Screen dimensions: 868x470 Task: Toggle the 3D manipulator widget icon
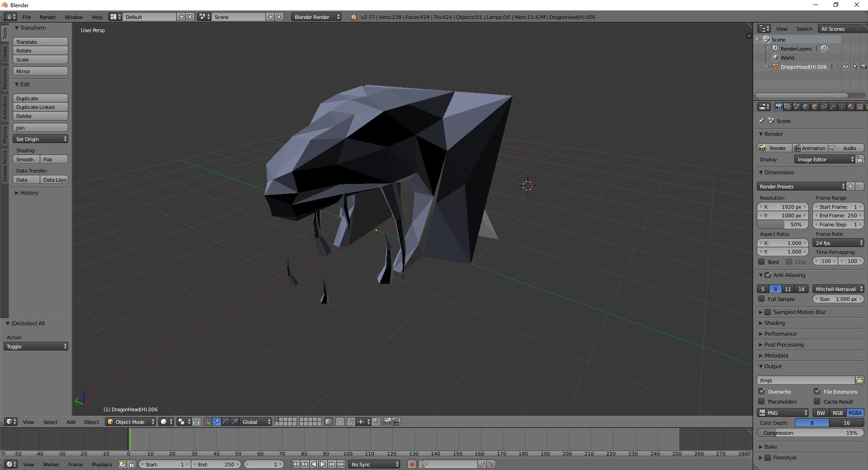[208, 422]
